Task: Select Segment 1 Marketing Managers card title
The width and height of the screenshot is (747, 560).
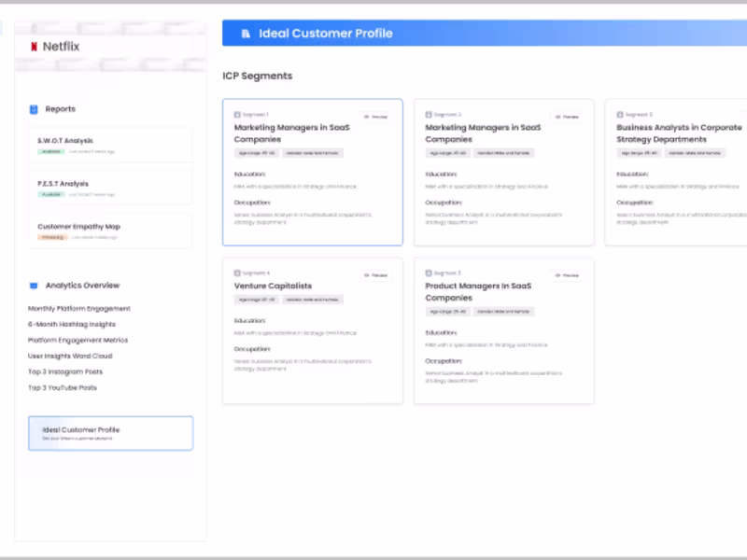Action: pos(291,133)
